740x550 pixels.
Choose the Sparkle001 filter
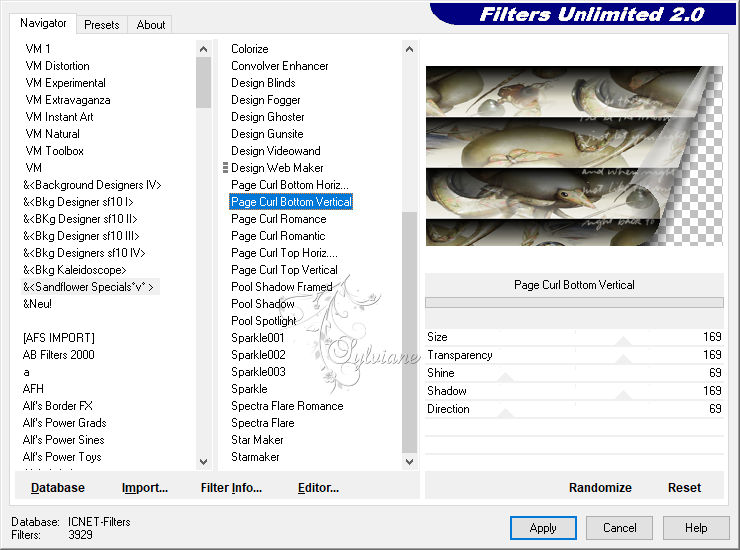[x=258, y=338]
